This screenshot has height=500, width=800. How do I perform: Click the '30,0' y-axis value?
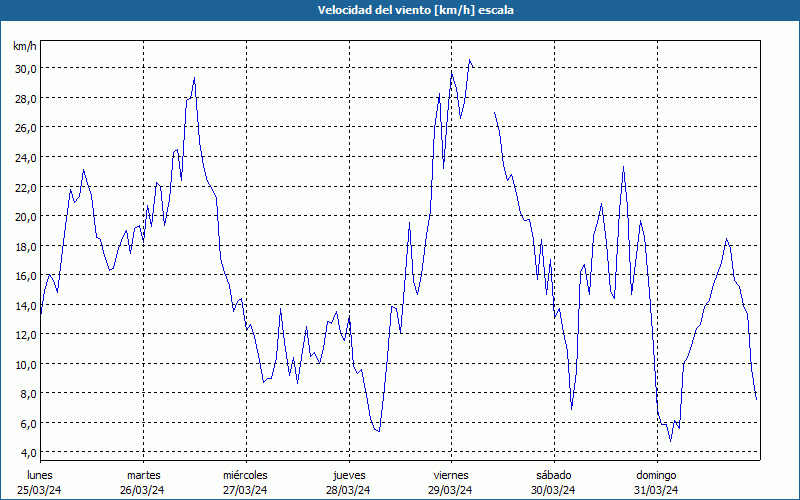pos(25,69)
